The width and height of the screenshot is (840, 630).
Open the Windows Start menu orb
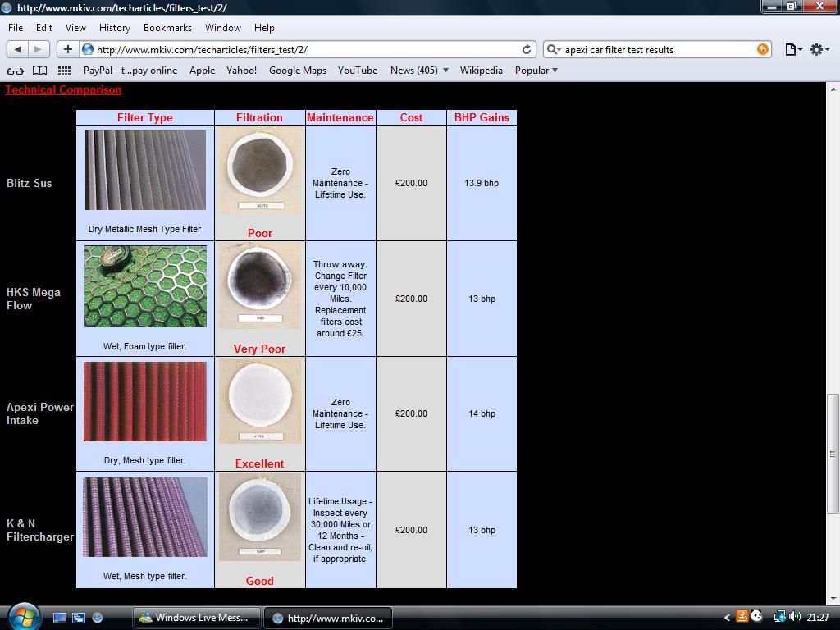24,617
